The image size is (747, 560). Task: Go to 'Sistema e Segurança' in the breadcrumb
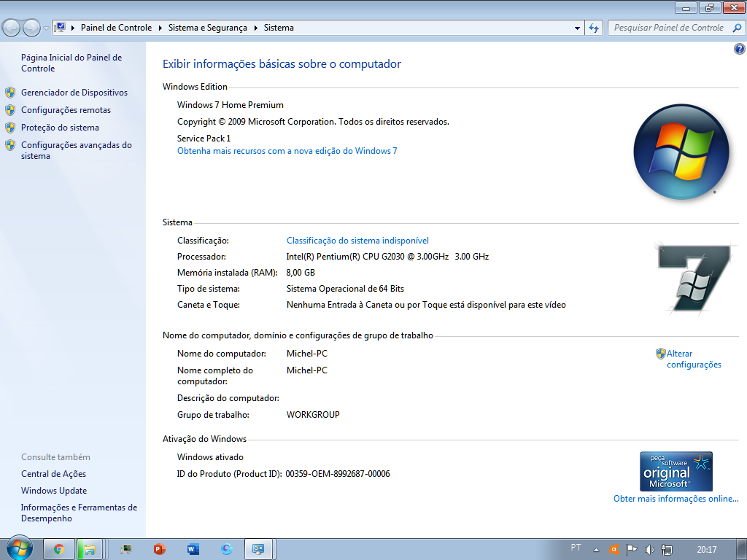point(208,28)
